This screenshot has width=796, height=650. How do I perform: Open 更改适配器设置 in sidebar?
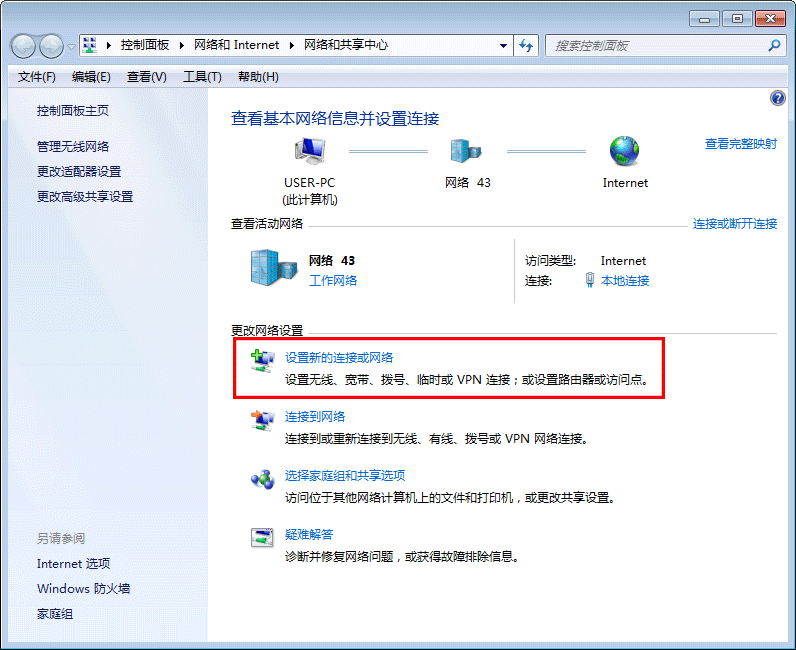(79, 172)
